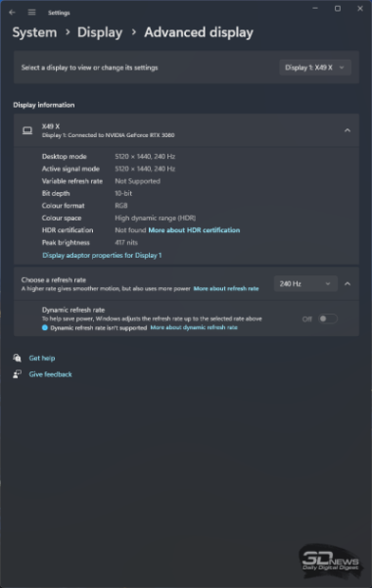The image size is (372, 588).
Task: Collapse the Choose a refresh rate section
Action: tap(348, 284)
